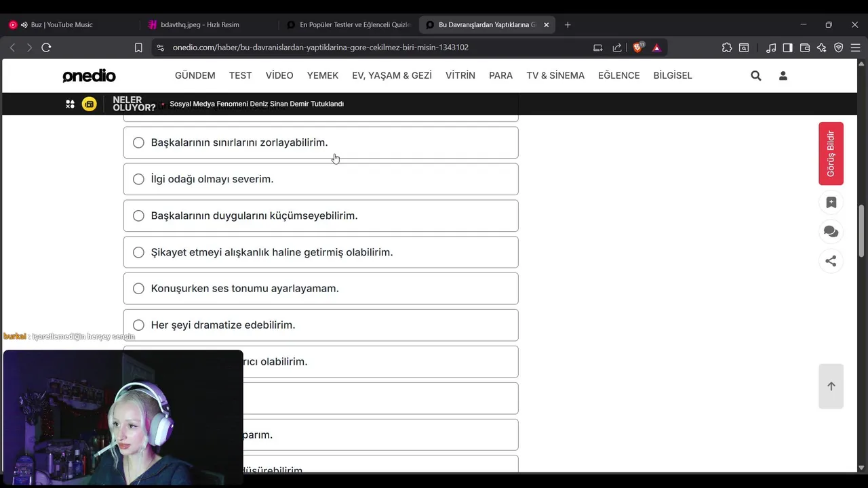Screen dimensions: 868x488
Task: Open the Brave Wallet icon
Action: (805, 47)
